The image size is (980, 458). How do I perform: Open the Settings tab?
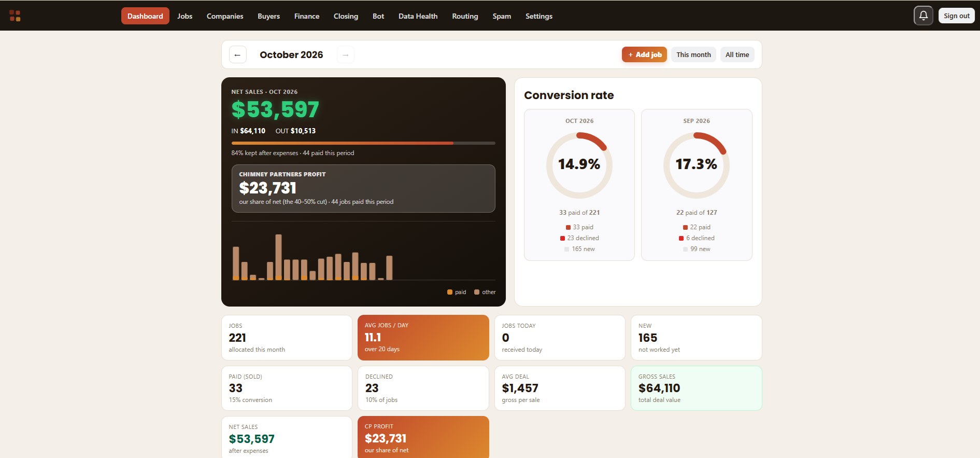[539, 16]
